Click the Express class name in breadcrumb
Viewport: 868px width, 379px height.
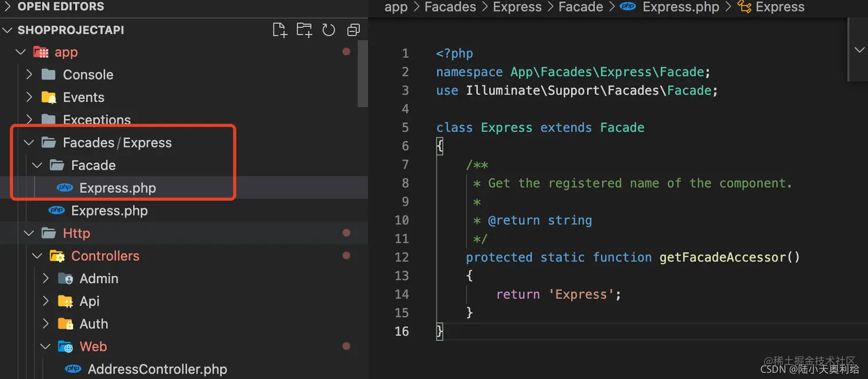click(780, 7)
